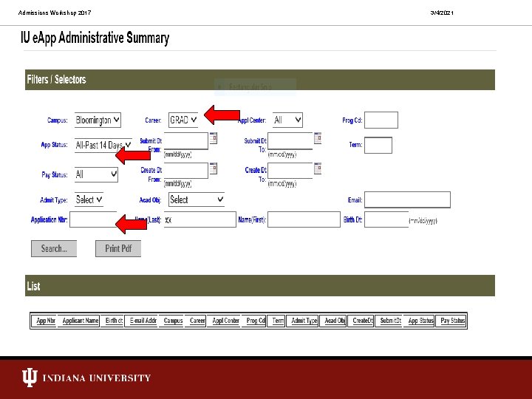532x399 pixels.
Task: Sort list by Appl Center column header
Action: pos(226,321)
